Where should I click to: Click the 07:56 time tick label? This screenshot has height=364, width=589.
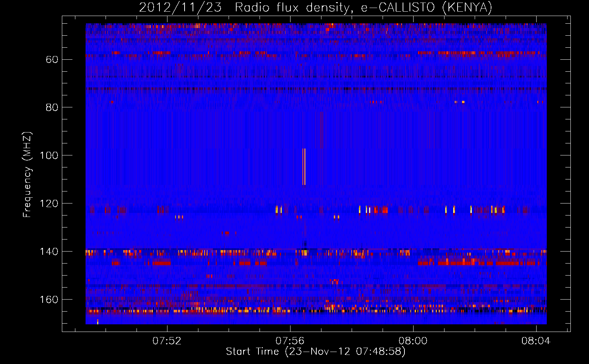[x=290, y=341]
